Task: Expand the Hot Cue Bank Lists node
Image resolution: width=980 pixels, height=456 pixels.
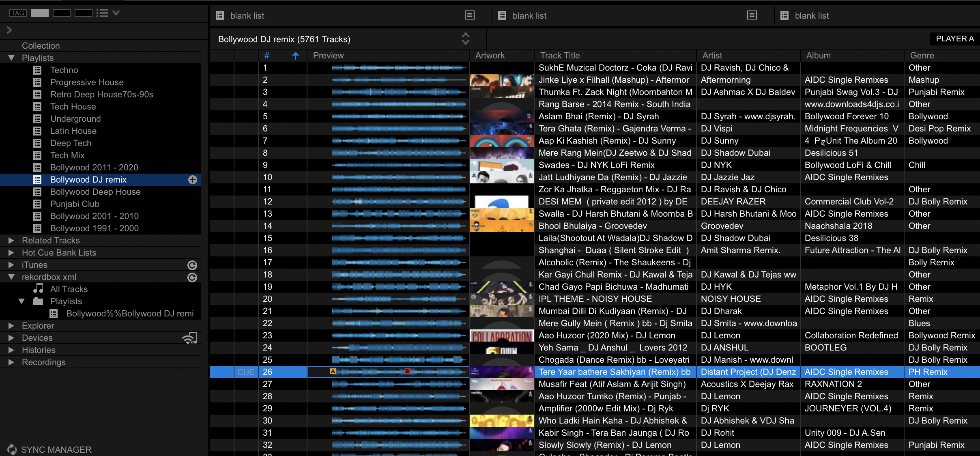Action: 11,253
